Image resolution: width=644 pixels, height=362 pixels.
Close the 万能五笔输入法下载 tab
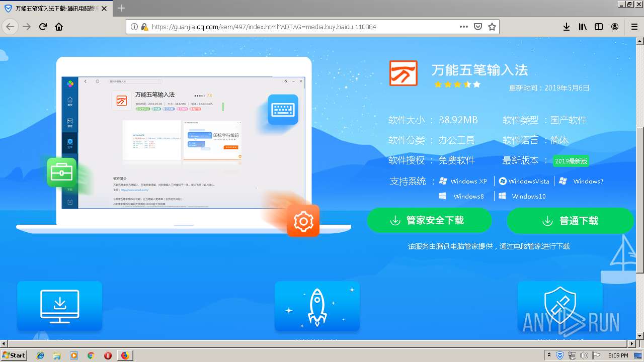[x=104, y=8]
